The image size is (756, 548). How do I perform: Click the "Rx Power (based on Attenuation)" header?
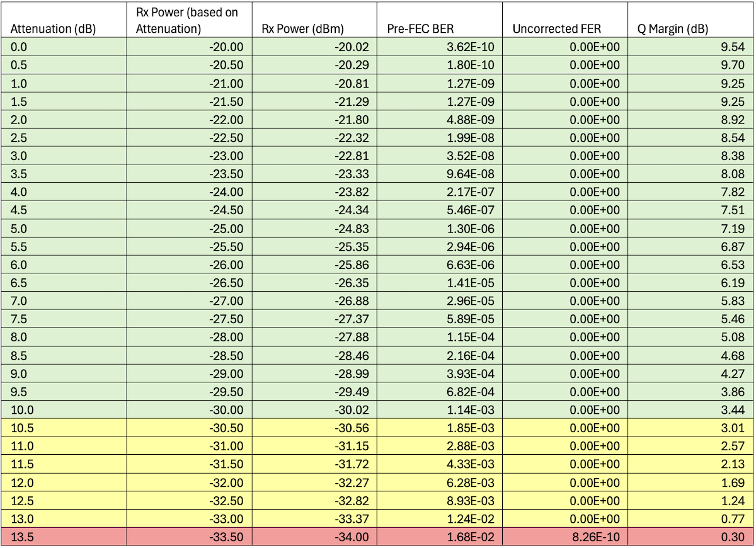coord(189,20)
